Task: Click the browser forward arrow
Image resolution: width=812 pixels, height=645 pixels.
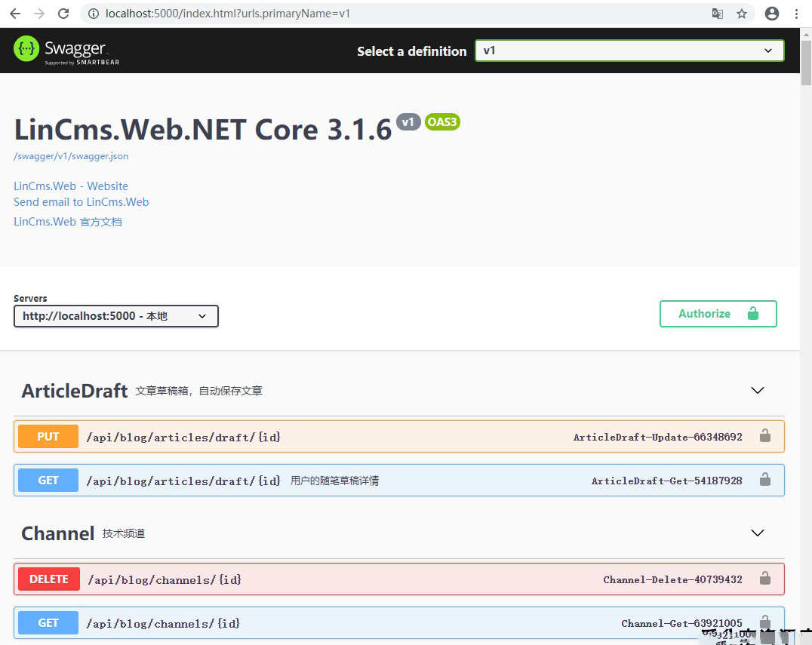Action: pos(39,14)
